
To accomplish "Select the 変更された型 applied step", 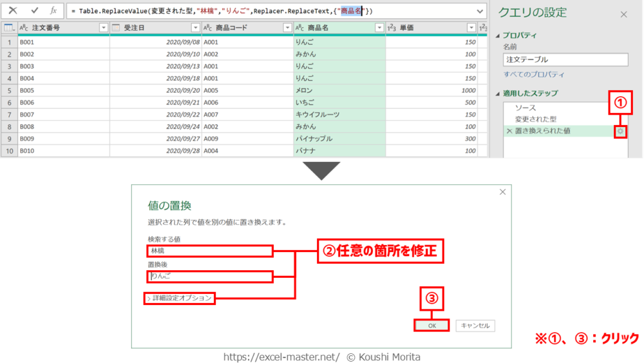I will tap(535, 119).
